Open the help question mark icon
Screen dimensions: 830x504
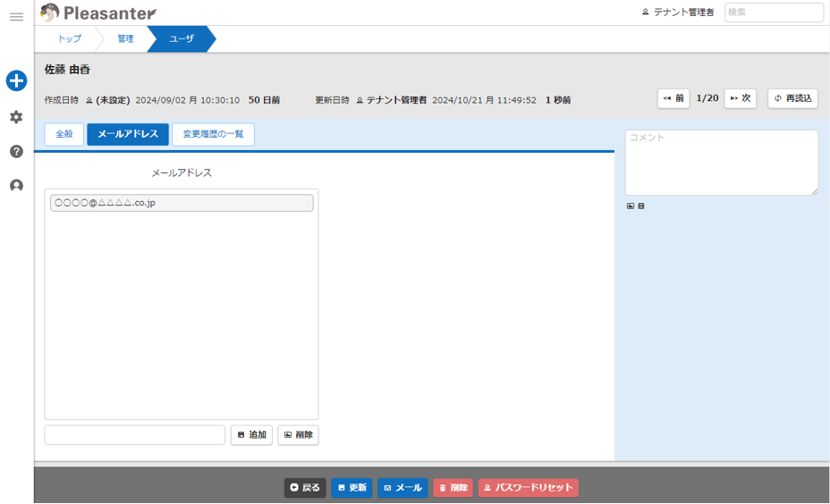pyautogui.click(x=16, y=151)
